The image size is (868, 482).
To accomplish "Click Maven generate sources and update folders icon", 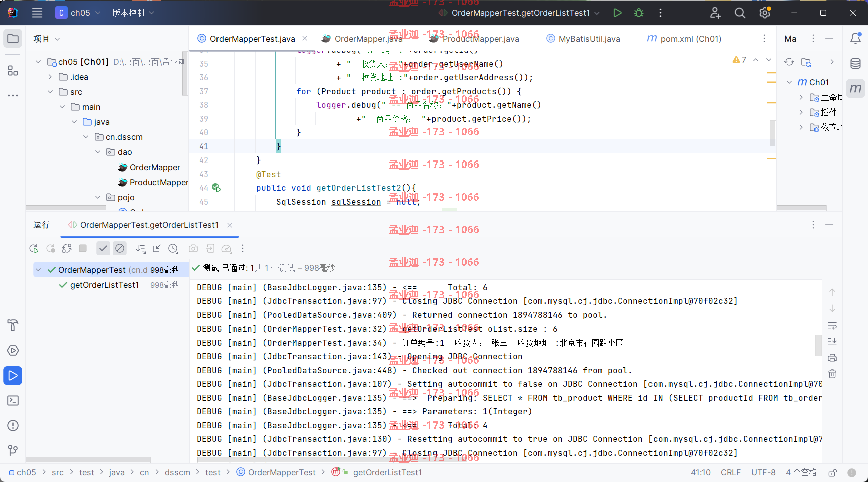I will (806, 62).
